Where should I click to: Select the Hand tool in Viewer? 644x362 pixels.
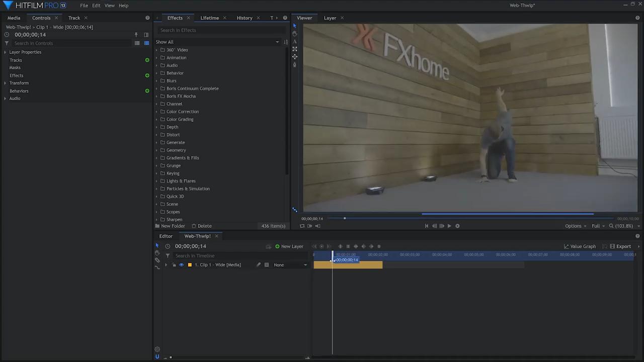pyautogui.click(x=295, y=34)
